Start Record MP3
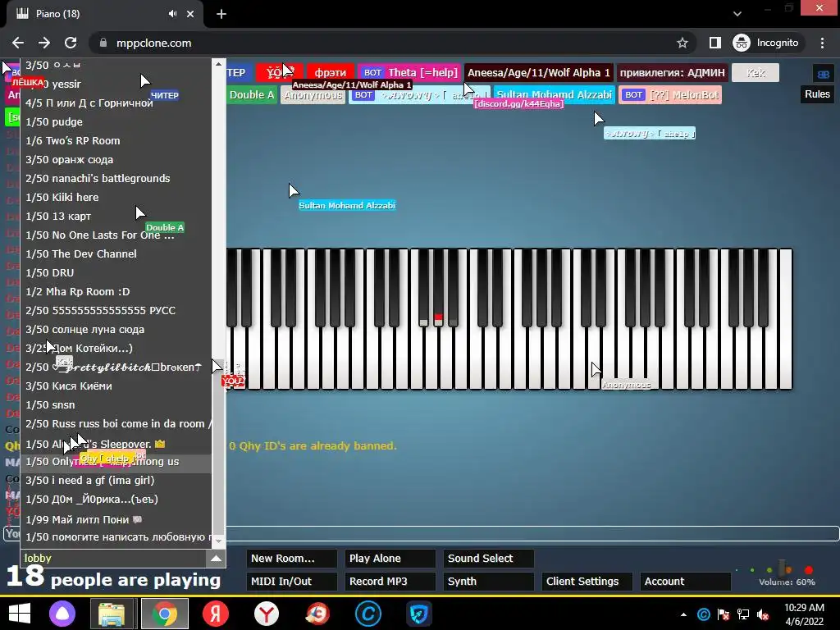 (390, 582)
